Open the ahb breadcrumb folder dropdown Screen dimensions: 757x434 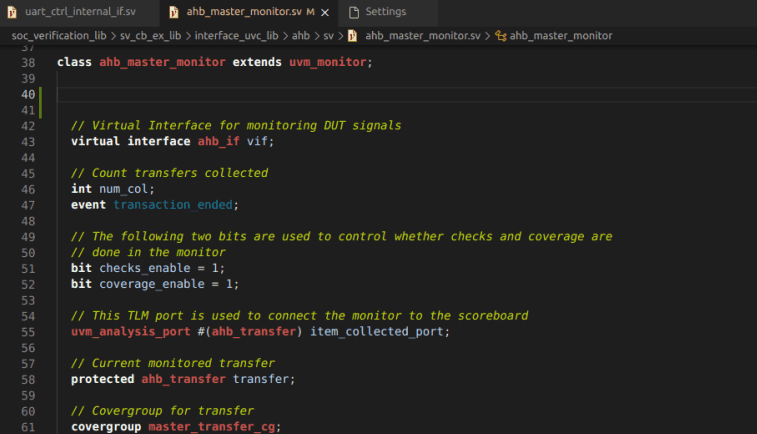point(300,36)
